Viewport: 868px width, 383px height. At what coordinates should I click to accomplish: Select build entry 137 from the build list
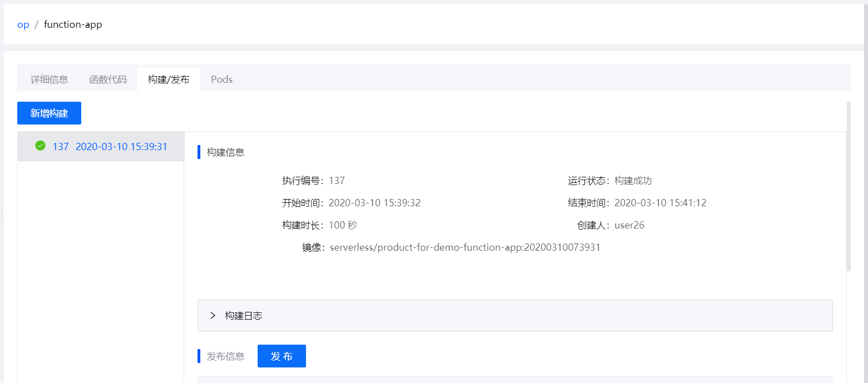(x=100, y=146)
